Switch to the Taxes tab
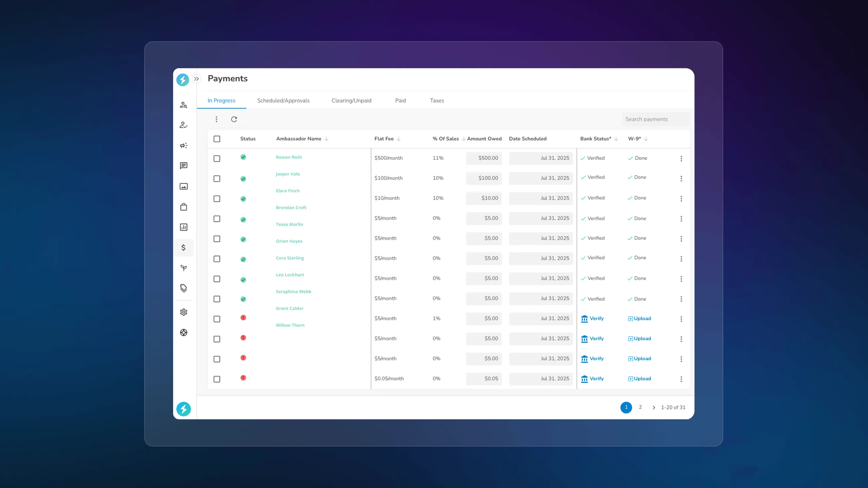This screenshot has height=488, width=868. [x=437, y=101]
